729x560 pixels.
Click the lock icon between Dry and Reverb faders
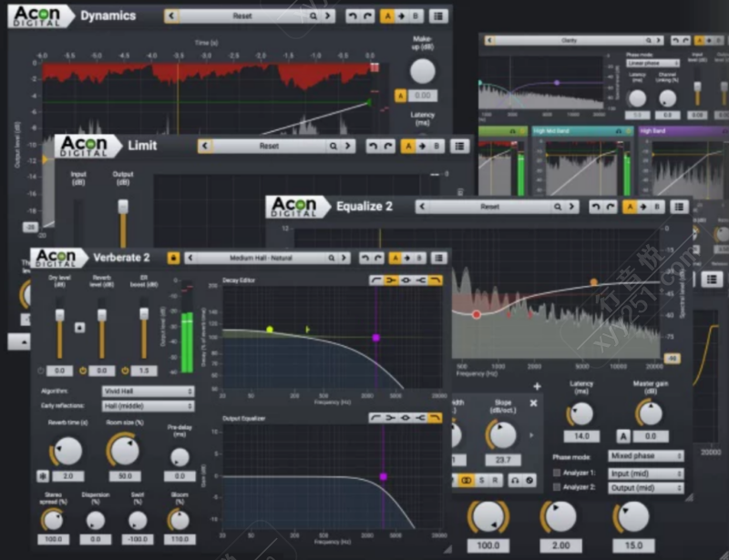[79, 328]
